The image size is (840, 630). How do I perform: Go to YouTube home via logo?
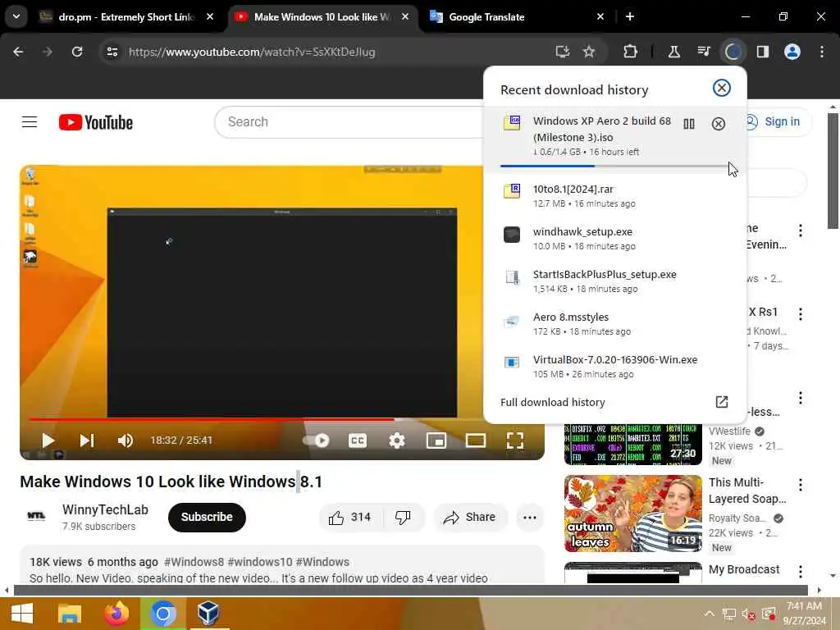pos(96,122)
